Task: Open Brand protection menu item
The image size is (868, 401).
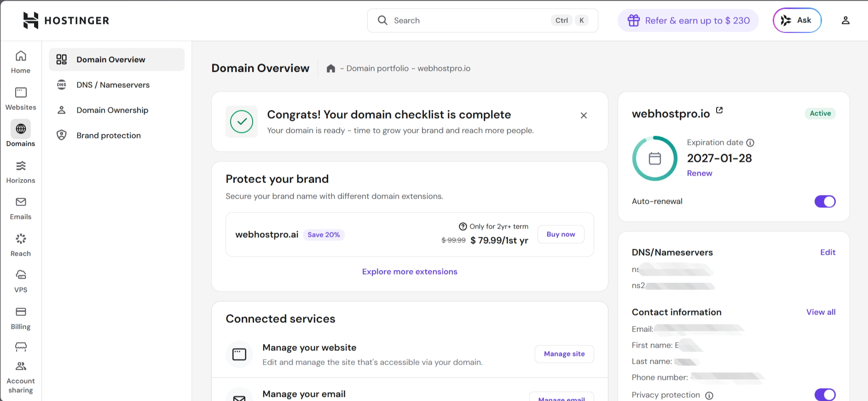Action: 117,135
